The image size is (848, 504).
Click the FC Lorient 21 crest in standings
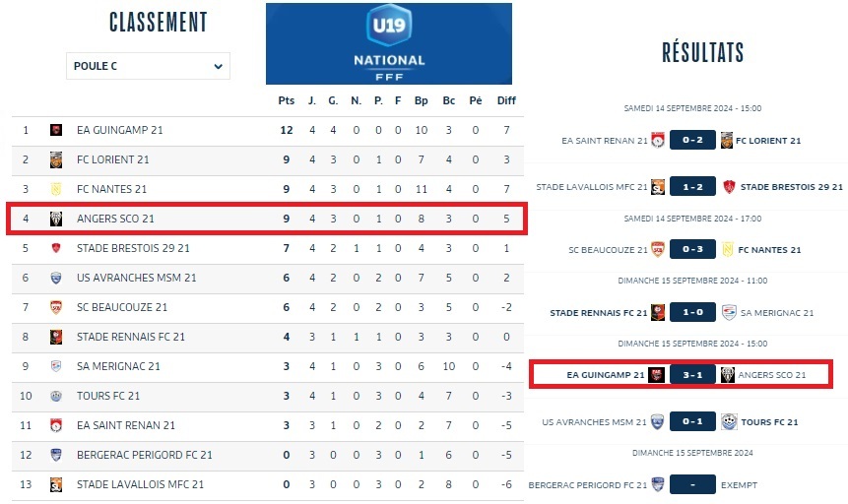(x=56, y=159)
